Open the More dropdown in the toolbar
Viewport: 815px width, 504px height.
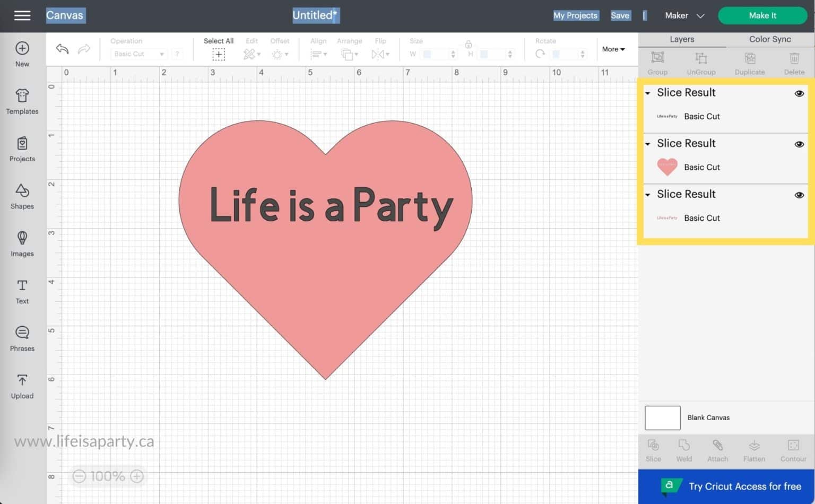(x=613, y=49)
